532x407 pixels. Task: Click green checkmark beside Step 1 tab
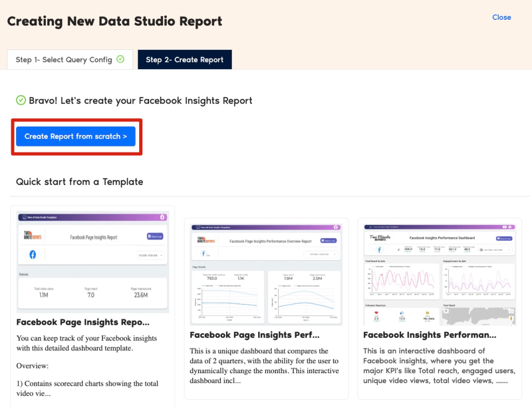coord(121,59)
